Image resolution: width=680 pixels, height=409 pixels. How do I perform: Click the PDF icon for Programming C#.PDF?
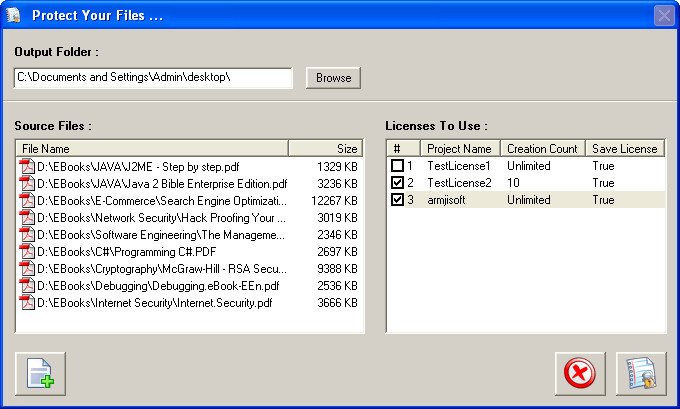(x=27, y=251)
